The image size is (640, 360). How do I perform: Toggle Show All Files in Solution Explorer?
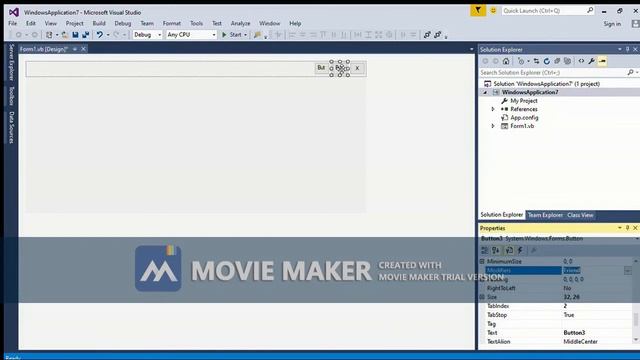[567, 61]
